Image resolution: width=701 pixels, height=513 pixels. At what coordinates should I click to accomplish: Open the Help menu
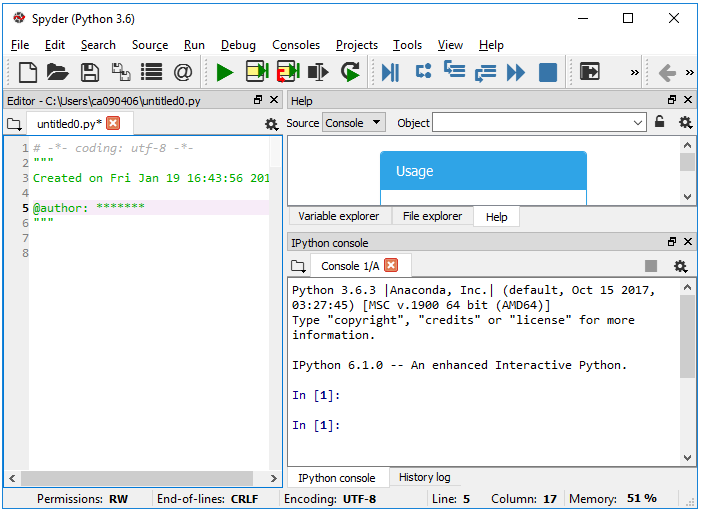pyautogui.click(x=491, y=45)
